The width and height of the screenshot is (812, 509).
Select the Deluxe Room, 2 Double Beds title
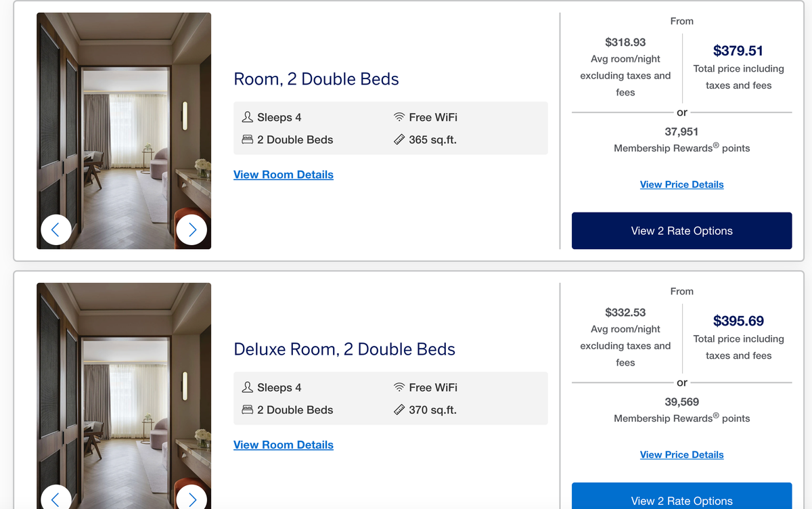point(345,349)
